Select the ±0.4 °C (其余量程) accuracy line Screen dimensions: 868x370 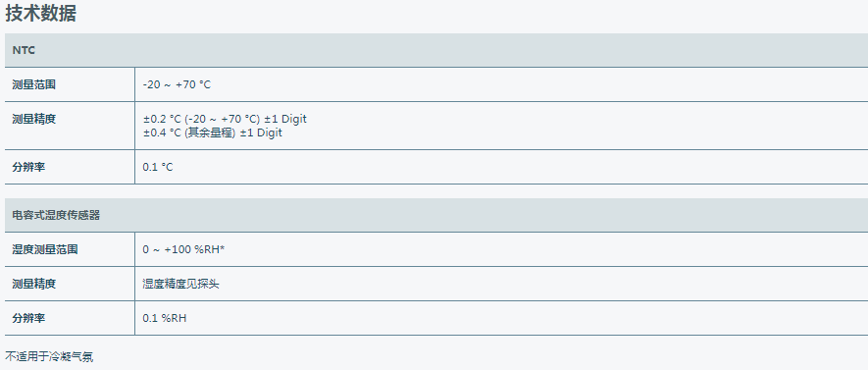click(213, 132)
